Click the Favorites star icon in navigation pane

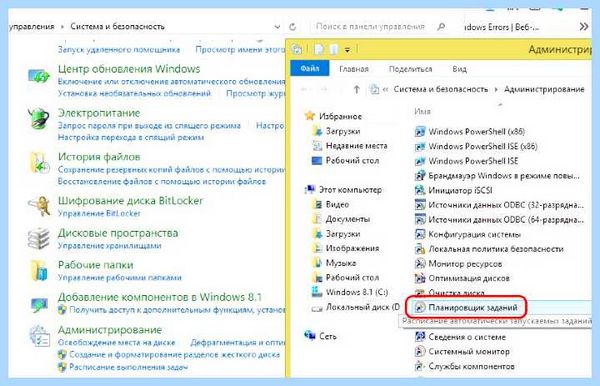pyautogui.click(x=309, y=116)
